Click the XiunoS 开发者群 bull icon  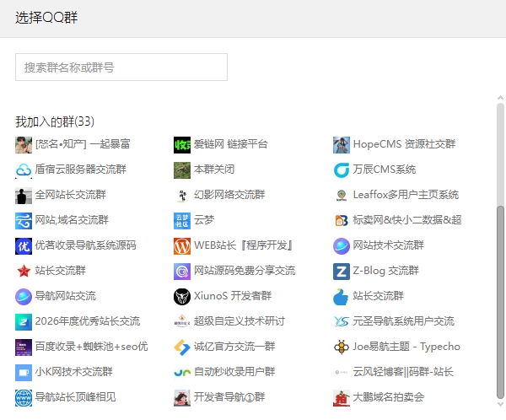[182, 297]
